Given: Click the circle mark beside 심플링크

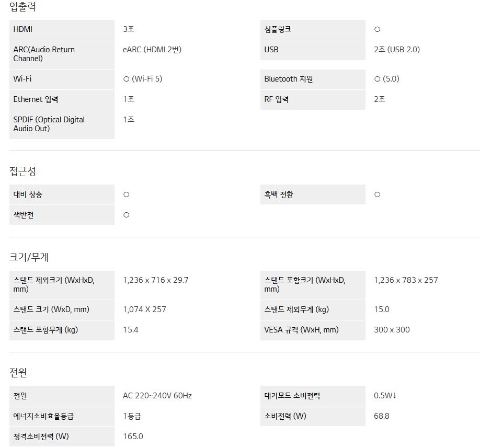Looking at the screenshot, I should click(x=377, y=29).
